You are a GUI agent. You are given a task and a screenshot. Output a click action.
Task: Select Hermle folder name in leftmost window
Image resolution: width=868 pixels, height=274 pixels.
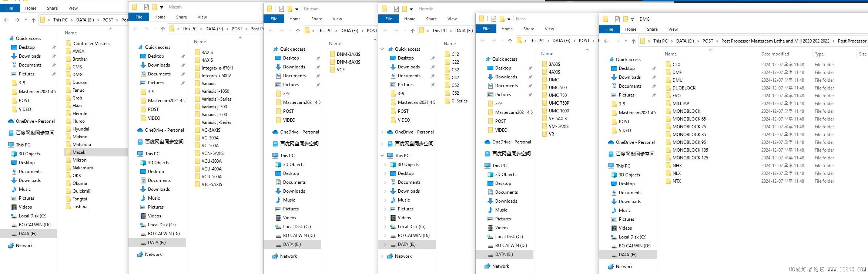pos(80,114)
